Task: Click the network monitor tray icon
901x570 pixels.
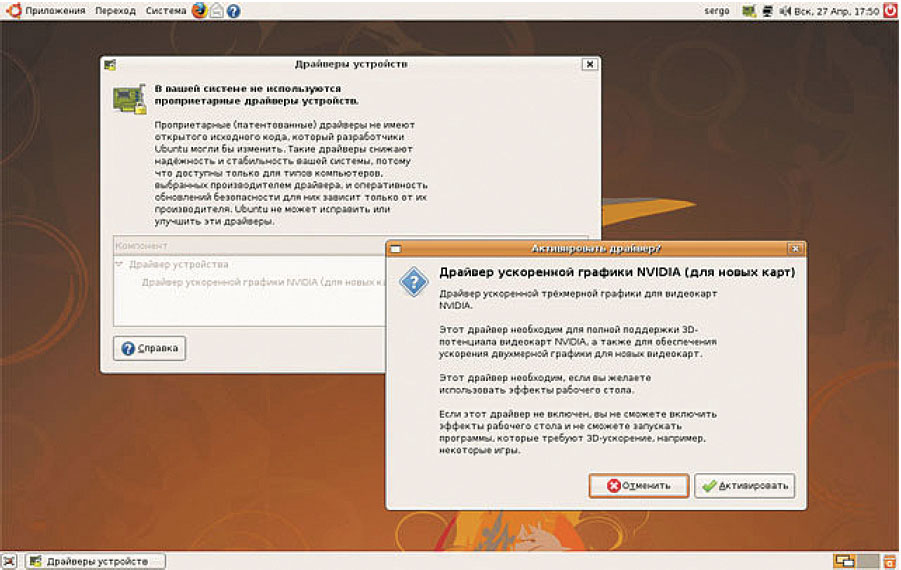Action: (767, 11)
